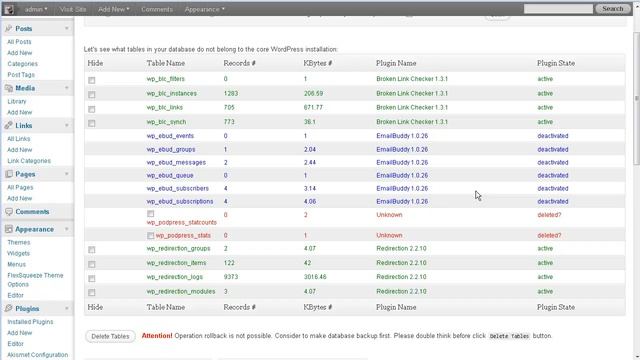Open All Posts in sidebar
640x360 pixels.
pos(19,42)
